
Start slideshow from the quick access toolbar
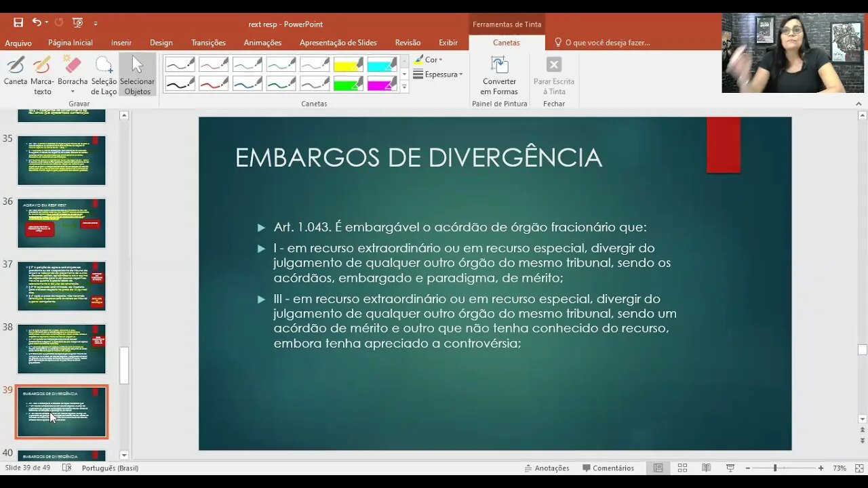coord(77,23)
